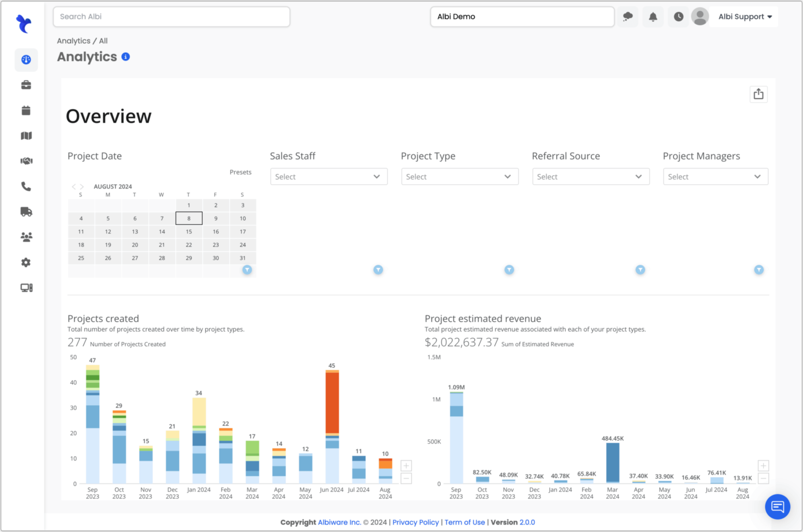
Task: Select the calendar icon in the sidebar
Action: point(26,110)
